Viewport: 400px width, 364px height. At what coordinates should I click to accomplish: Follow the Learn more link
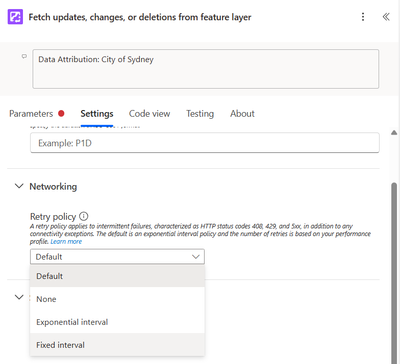coord(66,242)
